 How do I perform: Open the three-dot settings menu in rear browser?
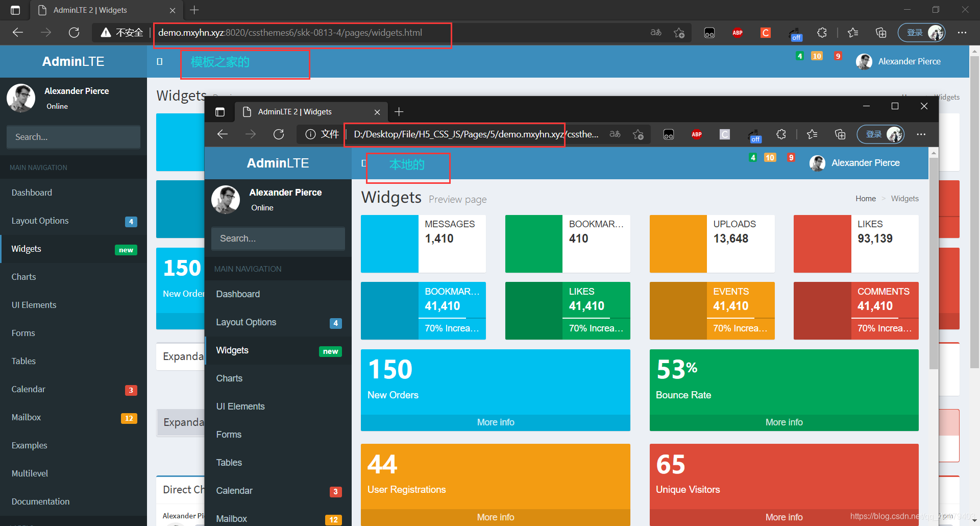[962, 33]
